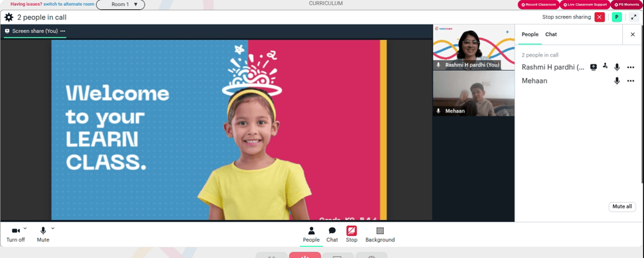The width and height of the screenshot is (644, 258).
Task: Close the People side panel
Action: (x=632, y=35)
